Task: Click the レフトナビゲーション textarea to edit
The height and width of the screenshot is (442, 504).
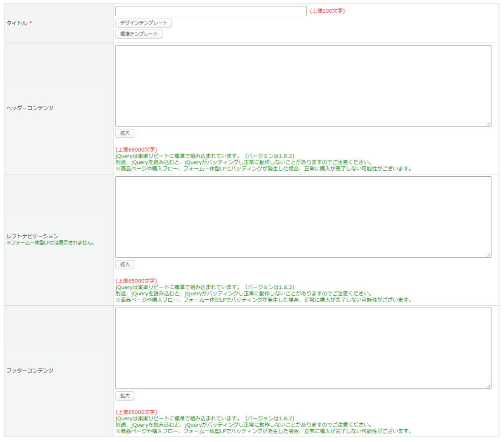Action: pos(303,217)
